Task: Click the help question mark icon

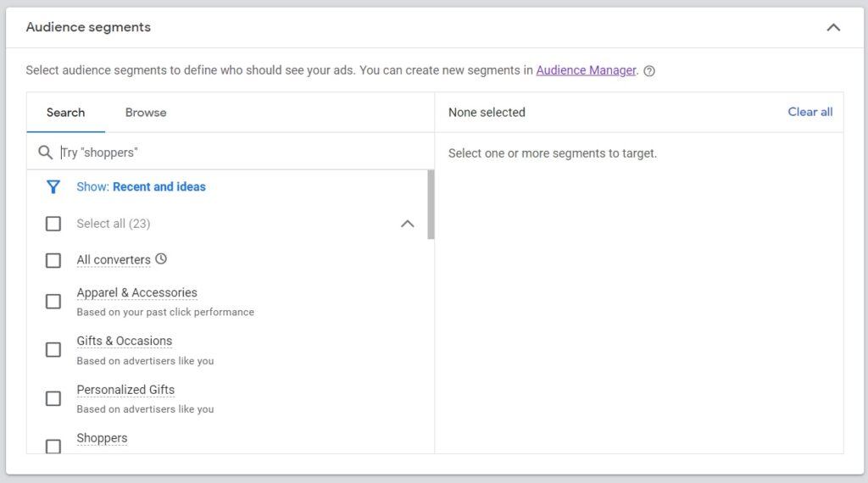Action: click(x=649, y=71)
